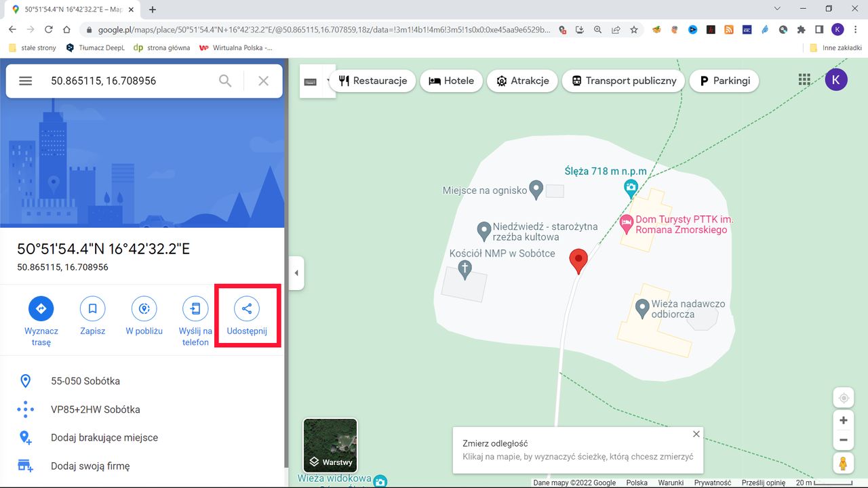Open Google apps grid icon
The height and width of the screenshot is (488, 868).
(x=804, y=79)
